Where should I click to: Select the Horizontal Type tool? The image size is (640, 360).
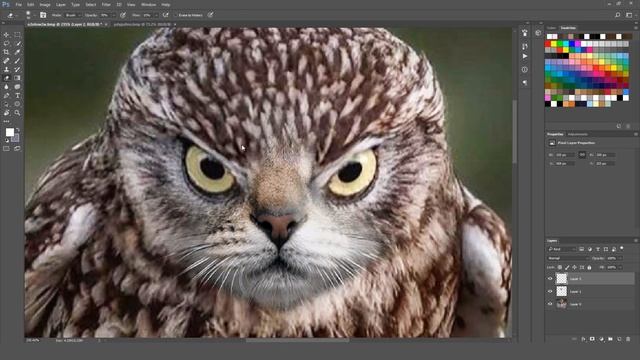17,96
